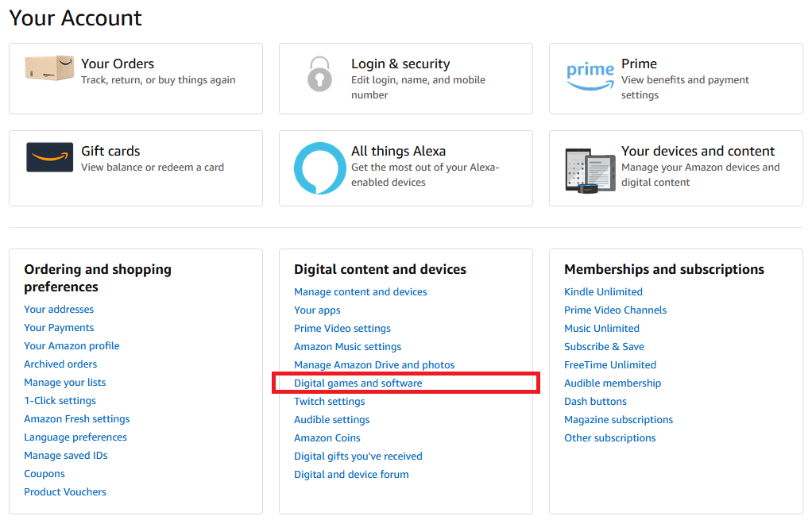Click 'Digital content and devices' heading
This screenshot has height=520, width=812.
380,270
